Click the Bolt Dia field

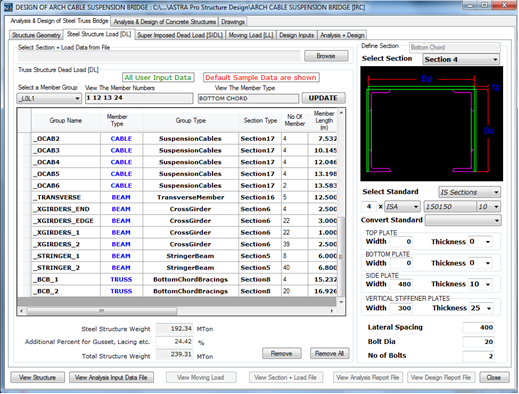(479, 342)
